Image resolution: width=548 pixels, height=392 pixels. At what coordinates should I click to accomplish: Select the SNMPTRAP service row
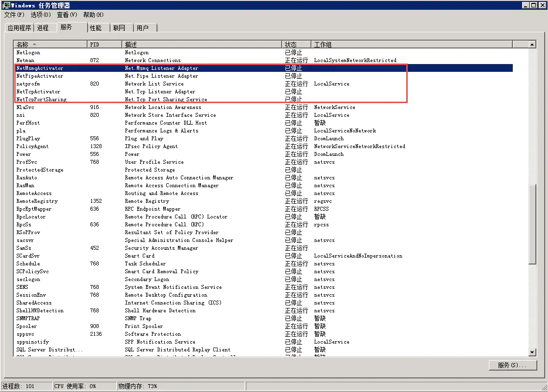coord(263,319)
